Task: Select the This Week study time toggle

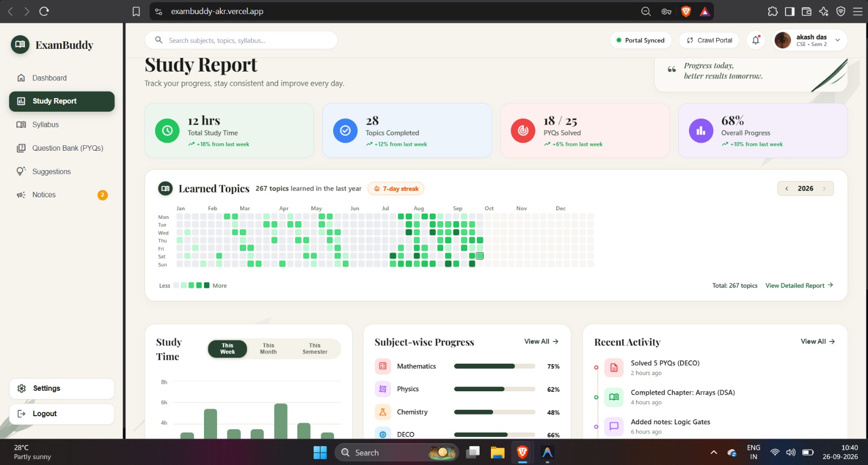Action: click(227, 348)
